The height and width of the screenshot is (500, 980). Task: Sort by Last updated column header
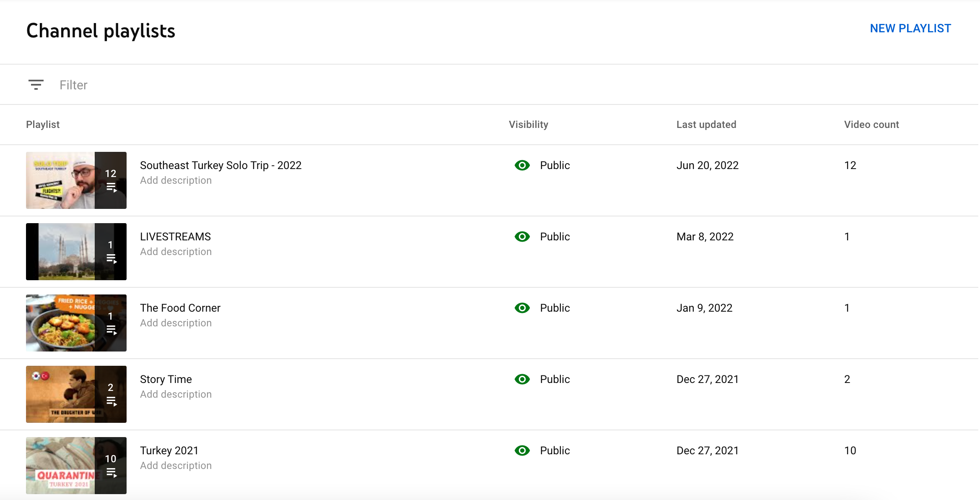tap(706, 125)
